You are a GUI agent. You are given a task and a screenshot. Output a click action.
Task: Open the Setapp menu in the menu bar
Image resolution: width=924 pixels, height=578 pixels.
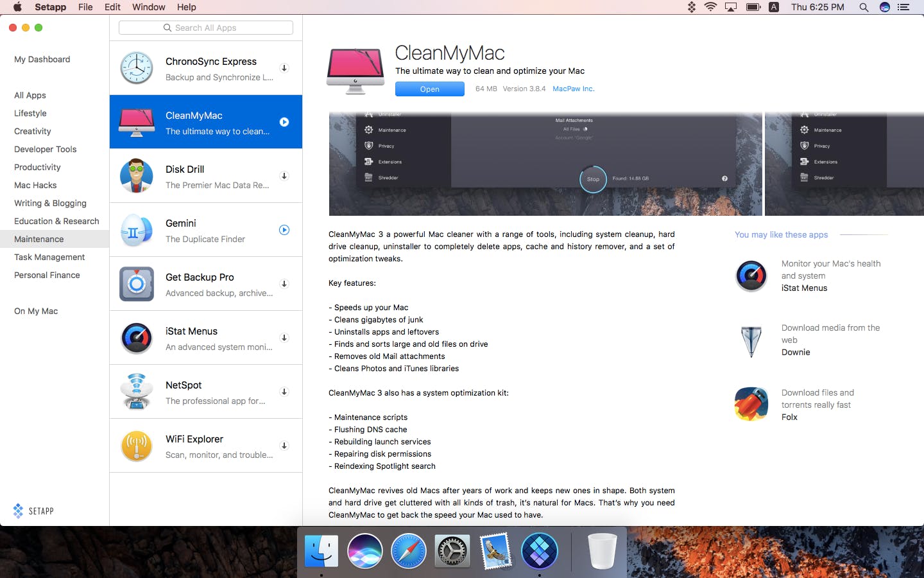click(50, 7)
